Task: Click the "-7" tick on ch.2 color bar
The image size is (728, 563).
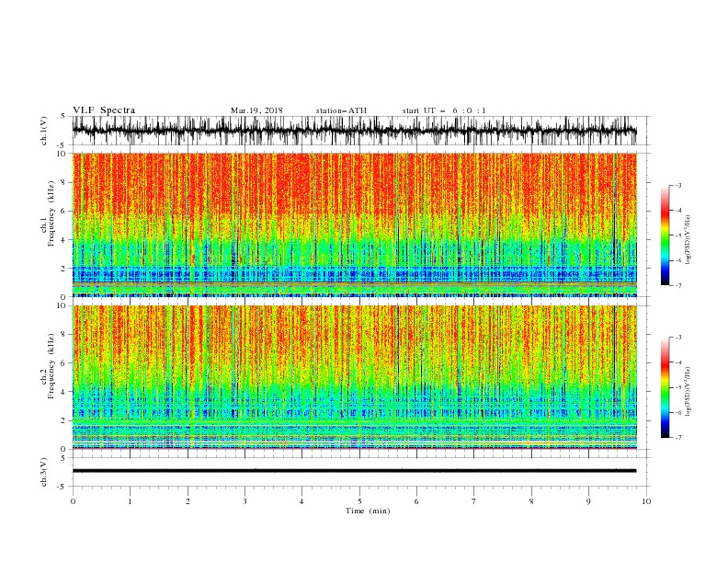Action: tap(678, 437)
